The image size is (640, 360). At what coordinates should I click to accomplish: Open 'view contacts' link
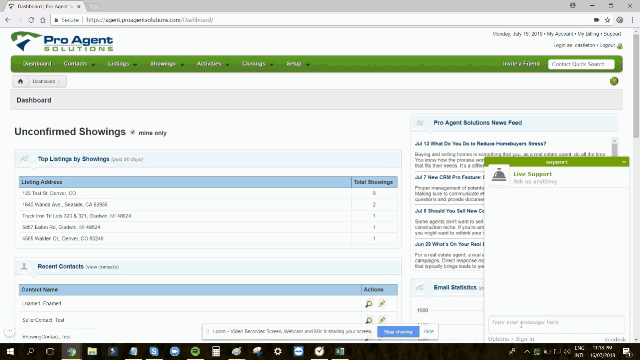click(x=102, y=267)
